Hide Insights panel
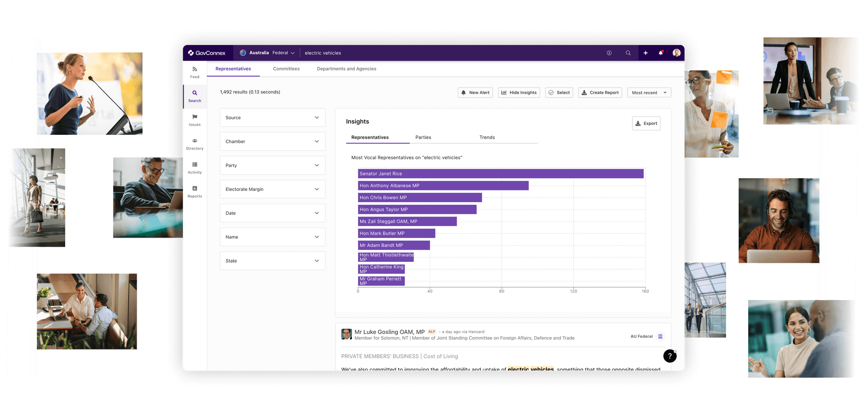 [519, 92]
